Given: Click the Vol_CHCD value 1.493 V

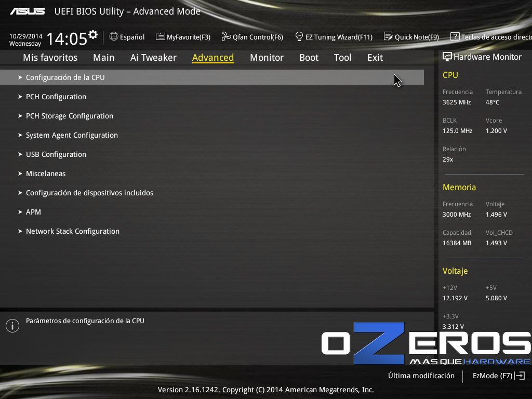Looking at the screenshot, I should pos(496,243).
